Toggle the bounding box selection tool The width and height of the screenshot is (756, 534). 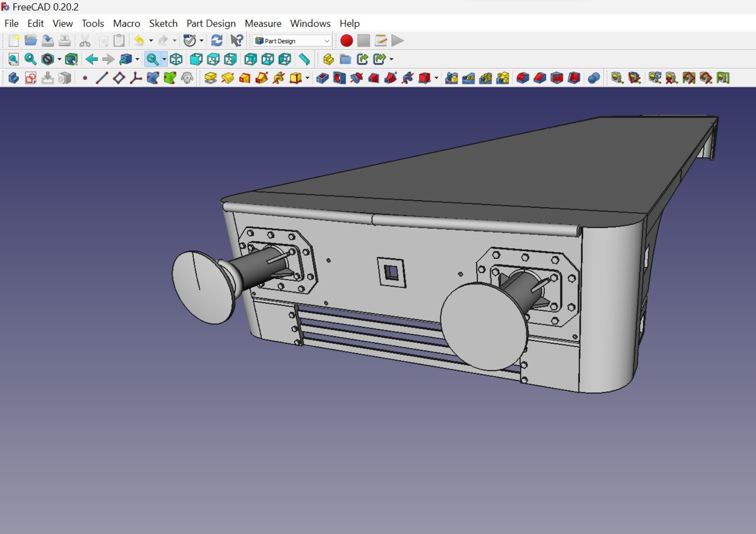(x=71, y=59)
